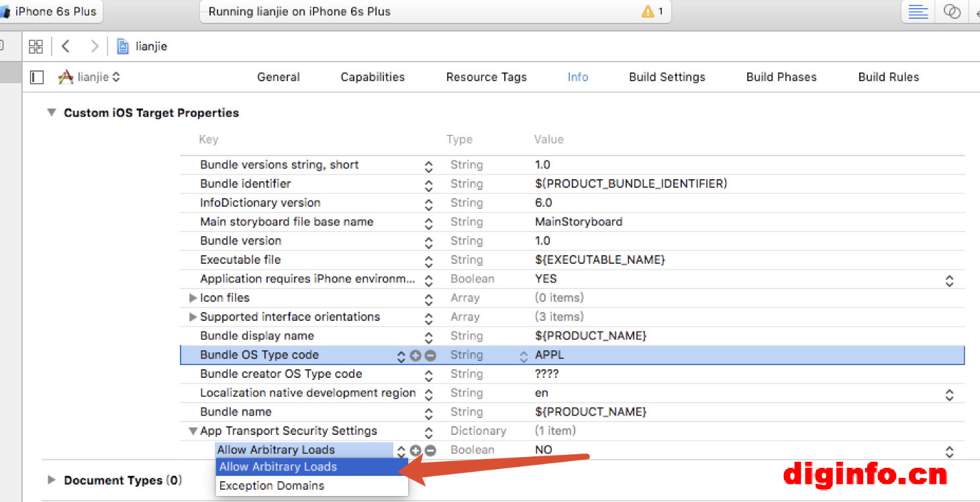Remove the Bundle OS Type code row
The width and height of the screenshot is (980, 502).
tap(430, 356)
